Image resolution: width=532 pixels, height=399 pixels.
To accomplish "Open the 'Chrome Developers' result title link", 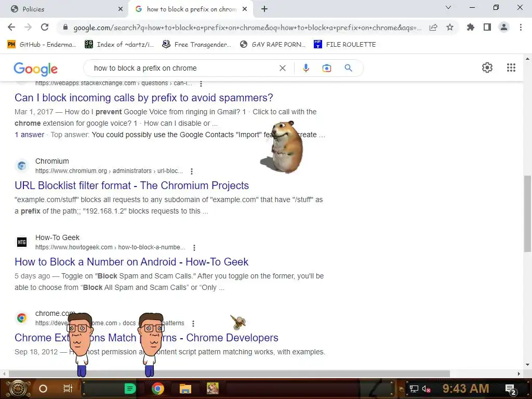I will pyautogui.click(x=146, y=338).
